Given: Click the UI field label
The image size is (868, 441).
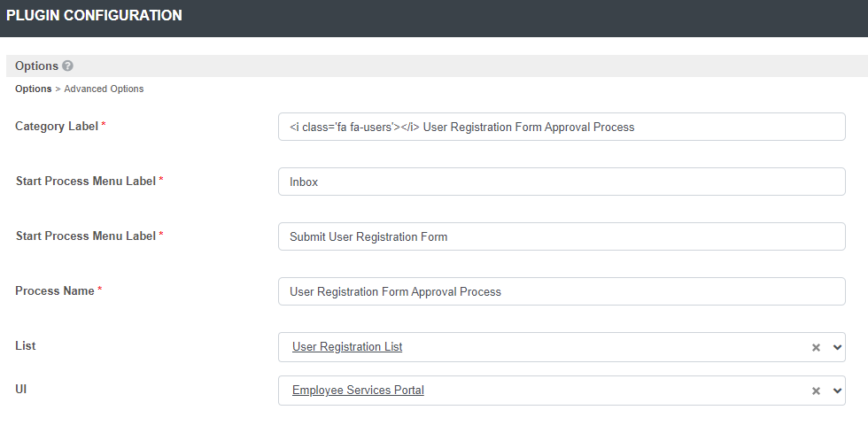Looking at the screenshot, I should 21,389.
